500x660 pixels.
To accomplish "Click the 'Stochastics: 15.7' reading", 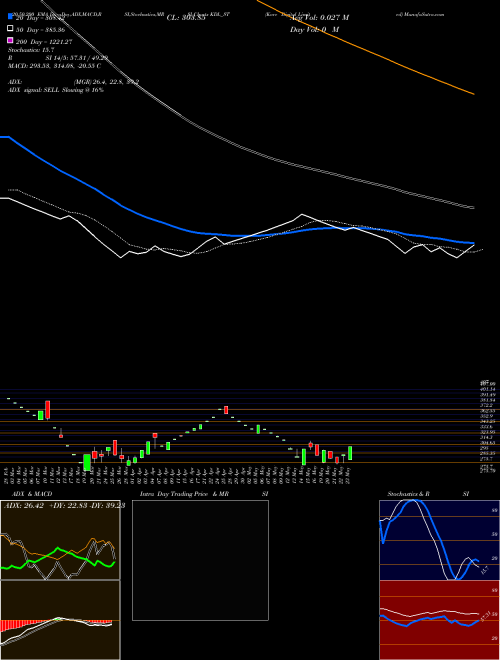I will tap(29, 50).
